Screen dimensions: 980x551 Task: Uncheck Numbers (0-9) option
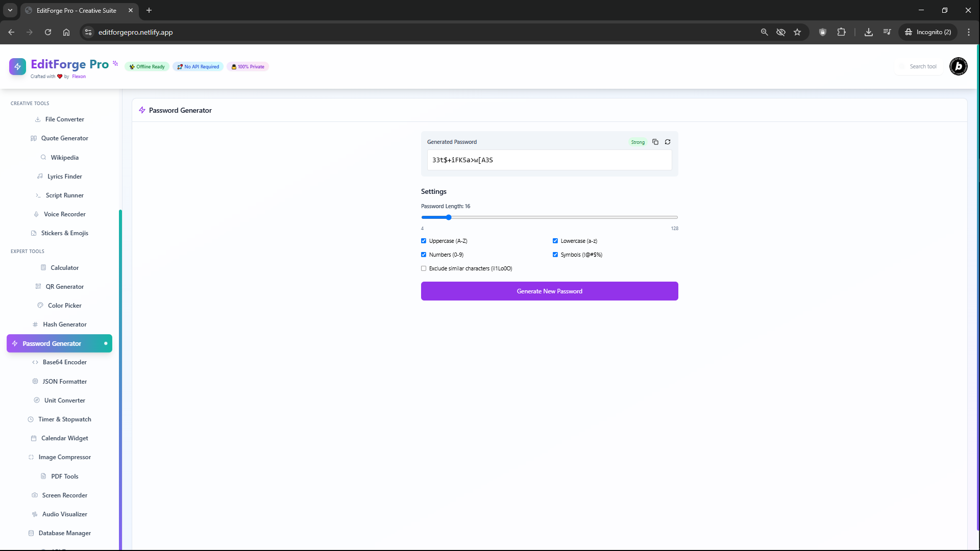click(x=424, y=255)
